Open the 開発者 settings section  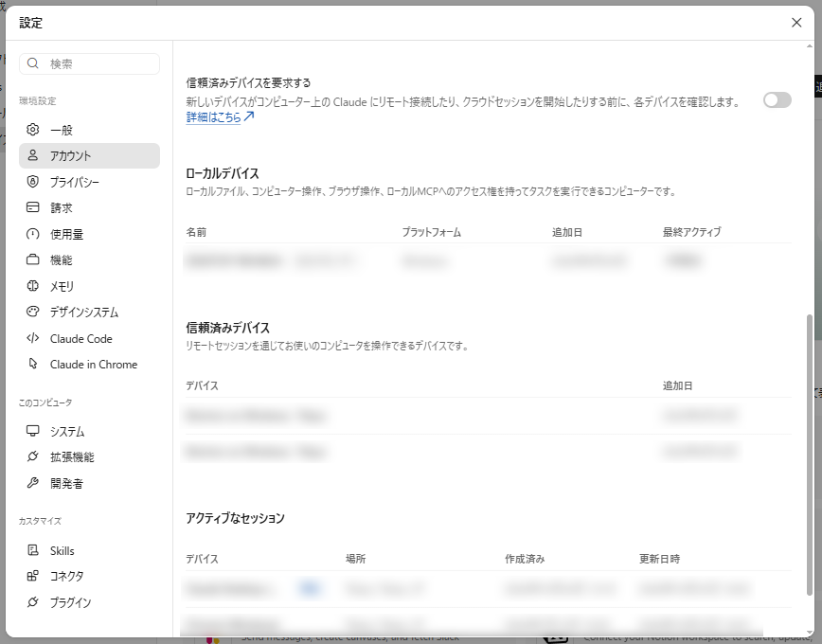[89, 484]
